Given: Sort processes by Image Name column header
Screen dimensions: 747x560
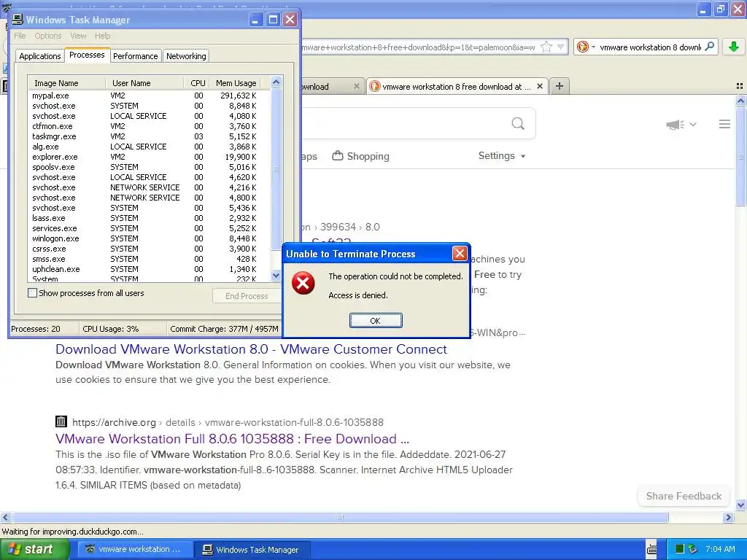Looking at the screenshot, I should [66, 83].
